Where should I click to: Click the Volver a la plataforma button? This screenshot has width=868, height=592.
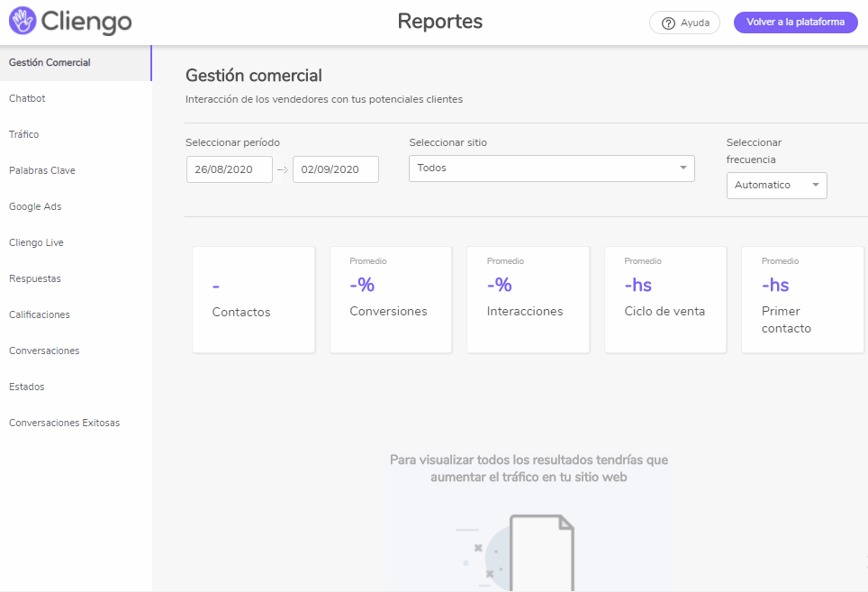pyautogui.click(x=795, y=22)
